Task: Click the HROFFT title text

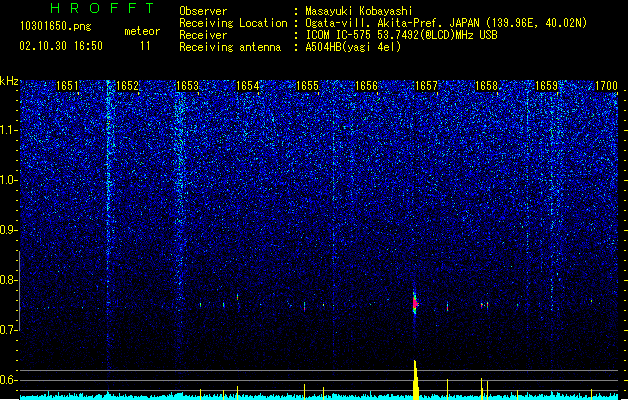Action: coord(102,8)
